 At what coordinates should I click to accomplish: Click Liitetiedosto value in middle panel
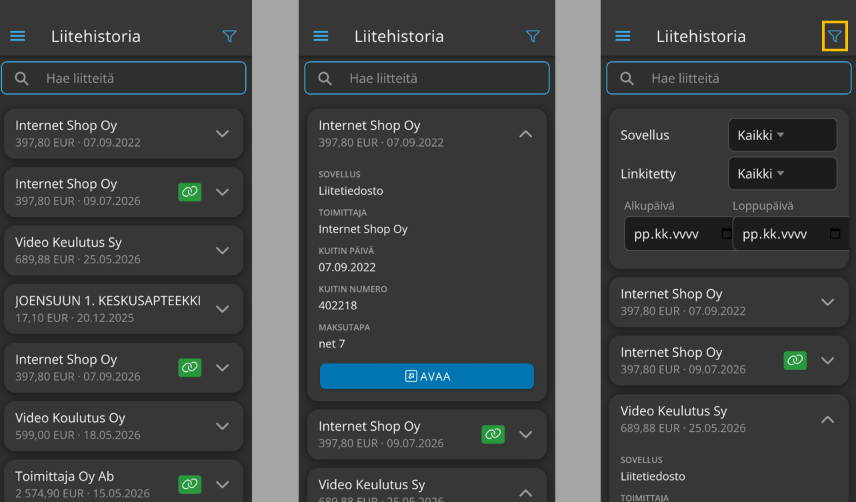point(350,191)
